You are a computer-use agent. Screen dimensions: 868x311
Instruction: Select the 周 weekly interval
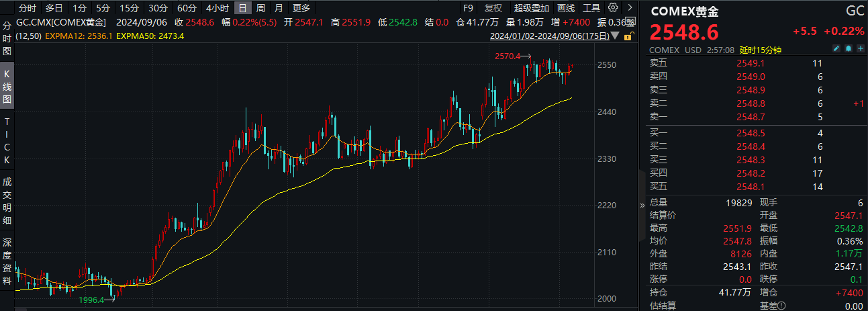pyautogui.click(x=260, y=8)
